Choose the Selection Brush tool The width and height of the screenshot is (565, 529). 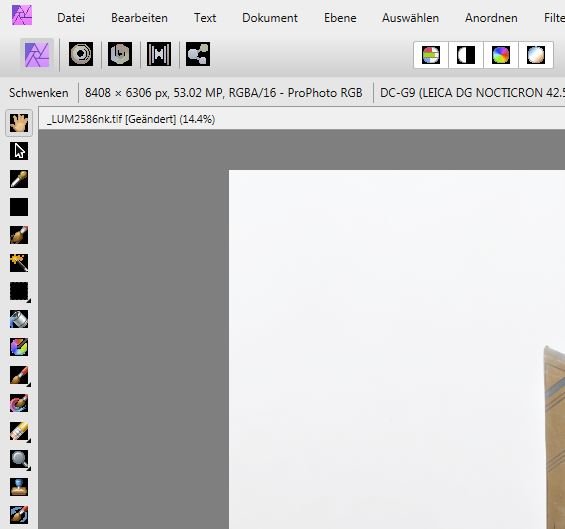(x=19, y=235)
